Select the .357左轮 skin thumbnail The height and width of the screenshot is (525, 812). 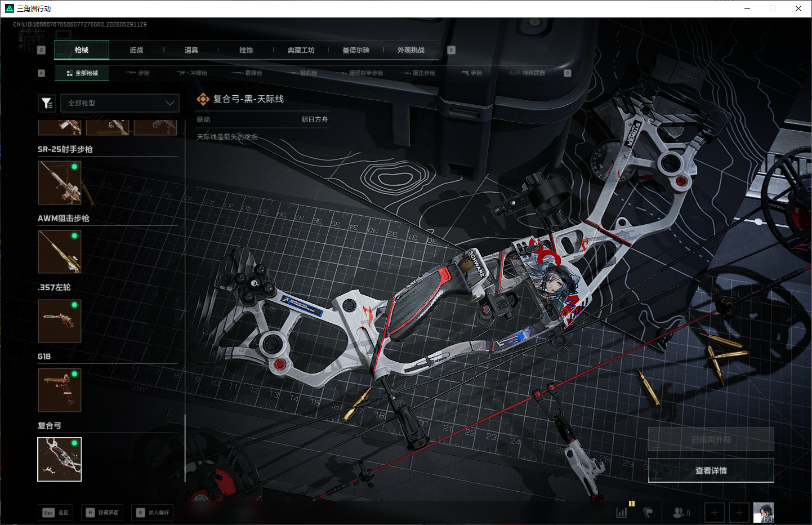[x=60, y=321]
